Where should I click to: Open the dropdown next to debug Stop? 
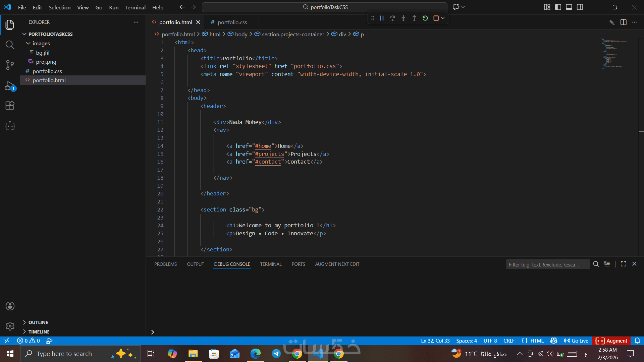click(443, 18)
